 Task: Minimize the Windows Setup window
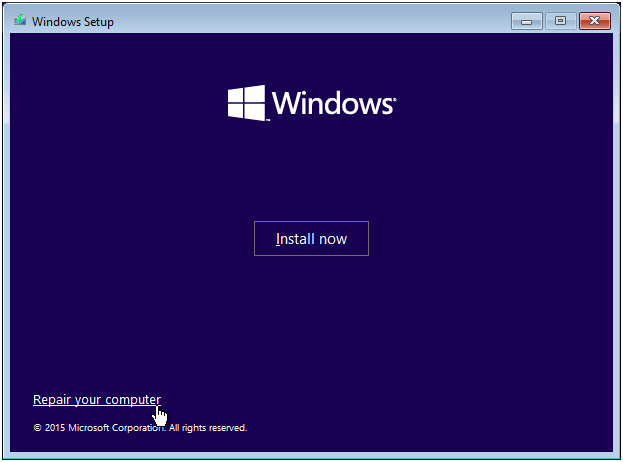click(x=526, y=21)
